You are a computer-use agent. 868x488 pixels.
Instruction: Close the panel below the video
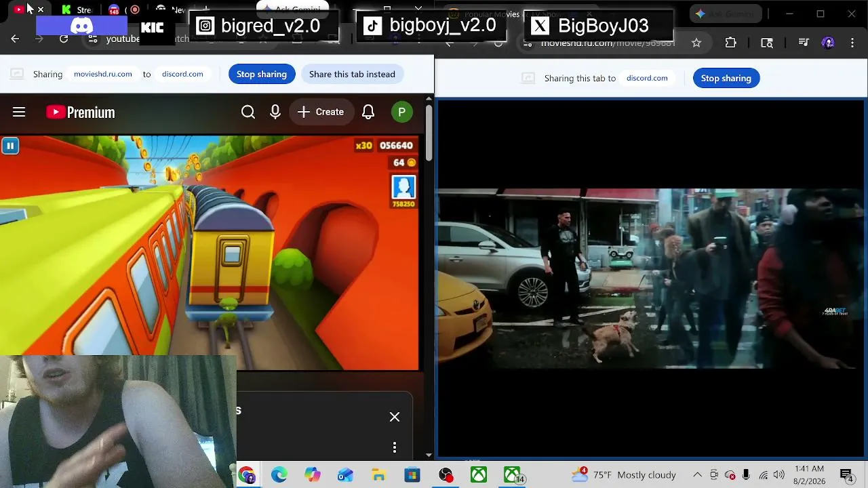click(395, 417)
